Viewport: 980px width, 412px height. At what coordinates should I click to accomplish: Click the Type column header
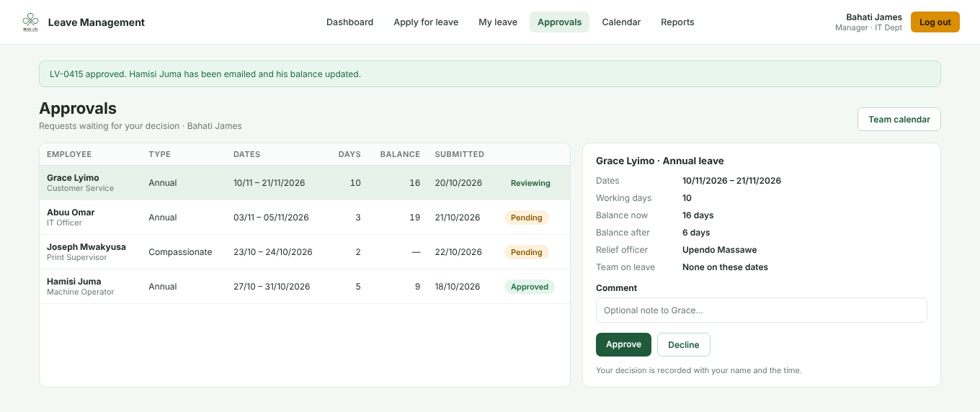pos(159,154)
